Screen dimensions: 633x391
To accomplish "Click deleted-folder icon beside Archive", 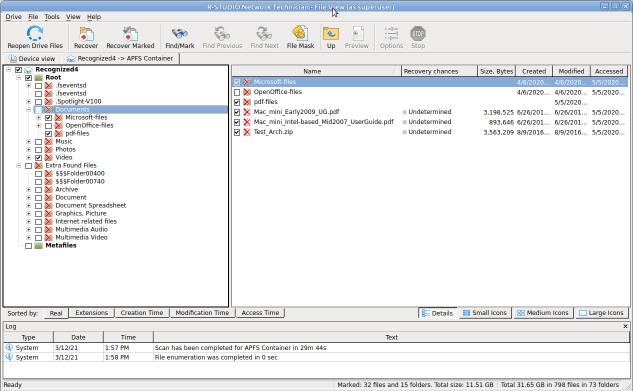I will pos(49,190).
